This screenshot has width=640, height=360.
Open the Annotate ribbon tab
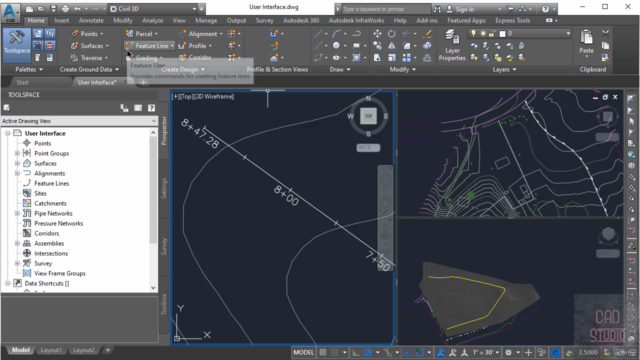tap(91, 20)
